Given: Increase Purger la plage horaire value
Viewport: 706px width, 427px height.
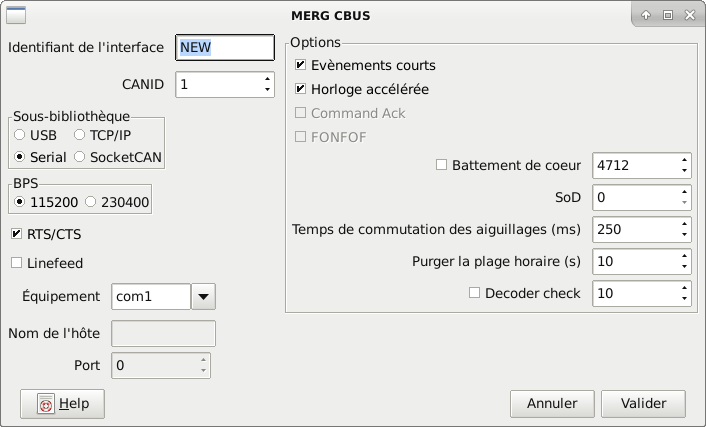Looking at the screenshot, I should 684,255.
